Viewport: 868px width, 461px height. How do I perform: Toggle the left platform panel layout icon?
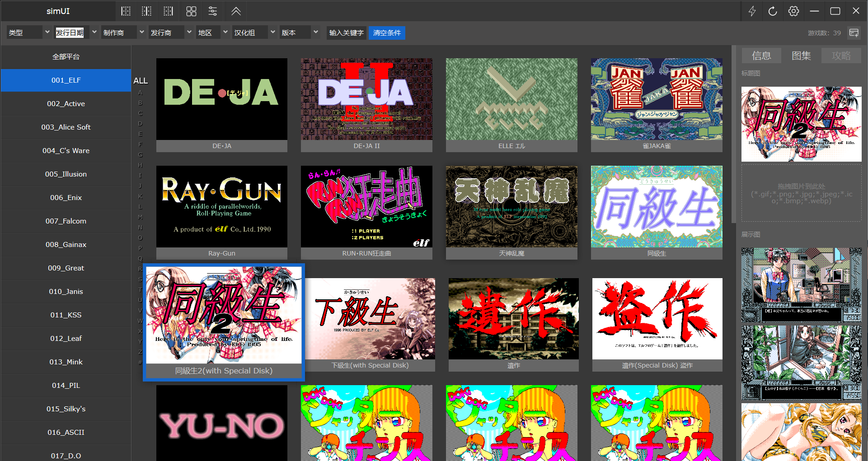click(126, 11)
